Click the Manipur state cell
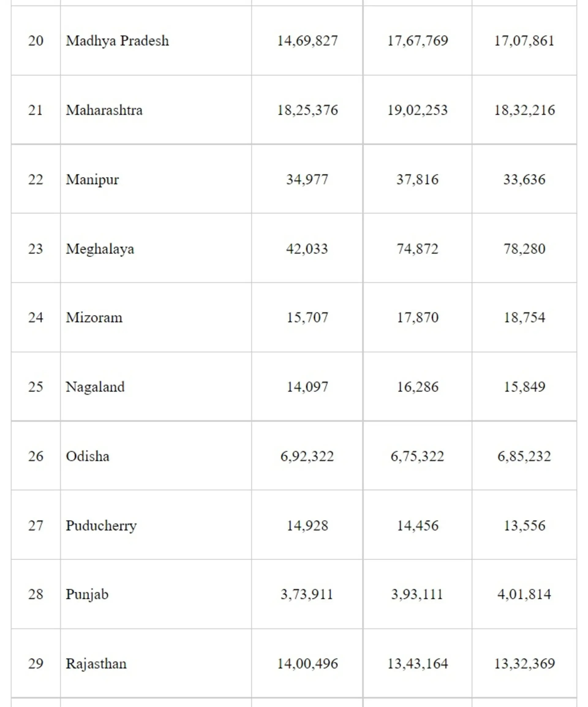The height and width of the screenshot is (707, 588). 92,180
